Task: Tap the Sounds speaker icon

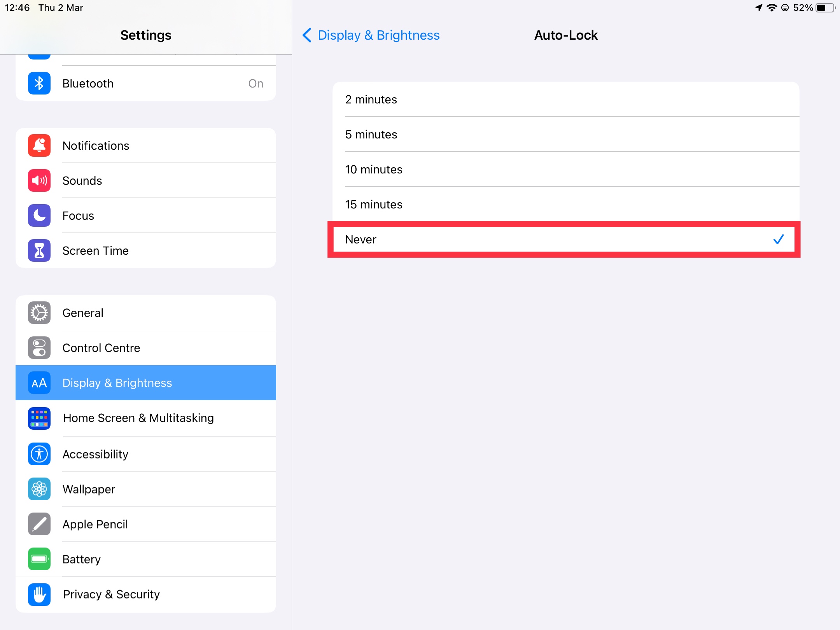Action: (x=39, y=180)
